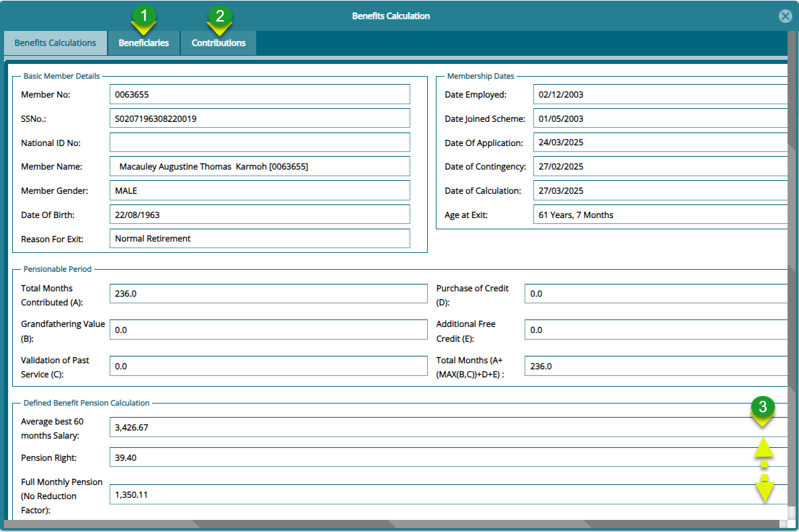Close the Benefits Calculation dialog
The height and width of the screenshot is (532, 799).
point(786,15)
